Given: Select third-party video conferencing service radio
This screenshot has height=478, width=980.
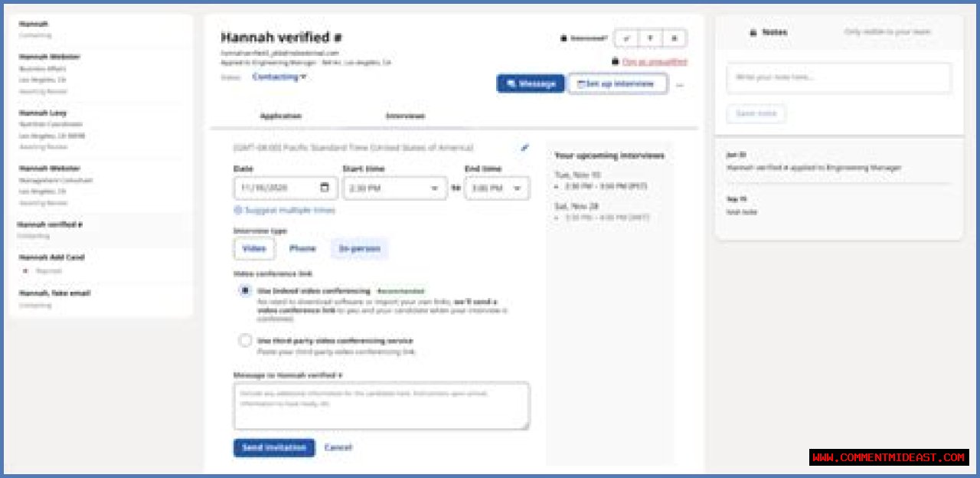Looking at the screenshot, I should pos(245,341).
